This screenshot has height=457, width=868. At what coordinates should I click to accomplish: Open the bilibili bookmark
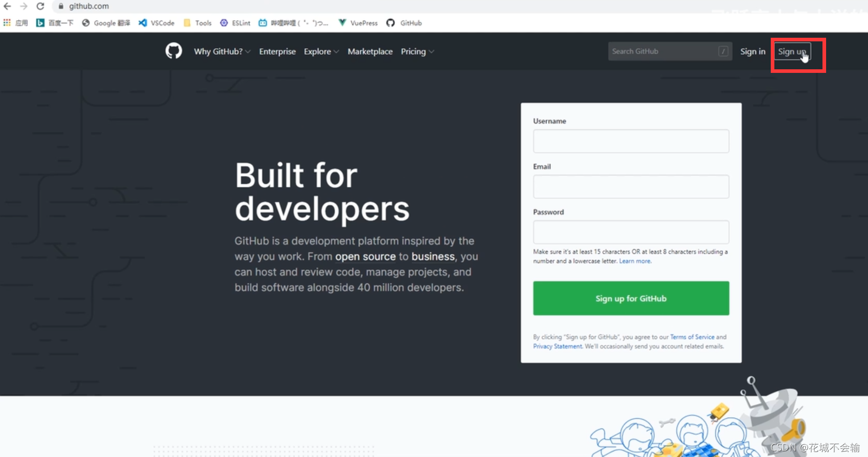point(293,23)
